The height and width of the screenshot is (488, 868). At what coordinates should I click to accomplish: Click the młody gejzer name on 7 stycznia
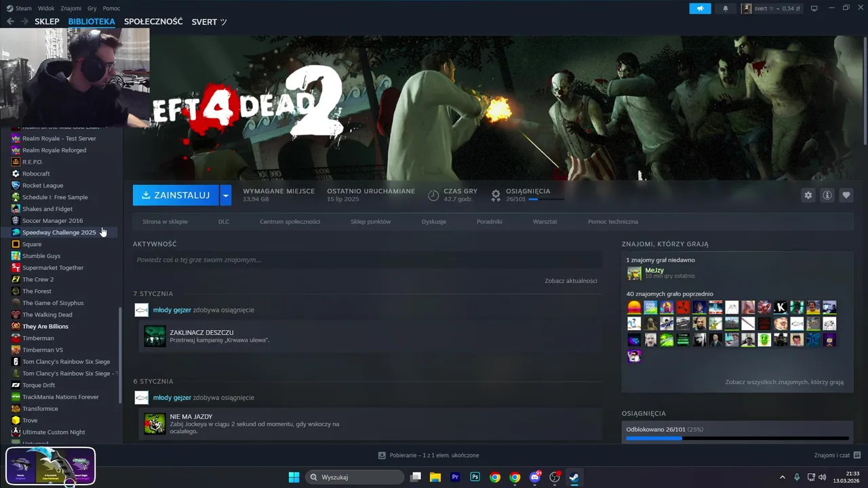click(172, 310)
